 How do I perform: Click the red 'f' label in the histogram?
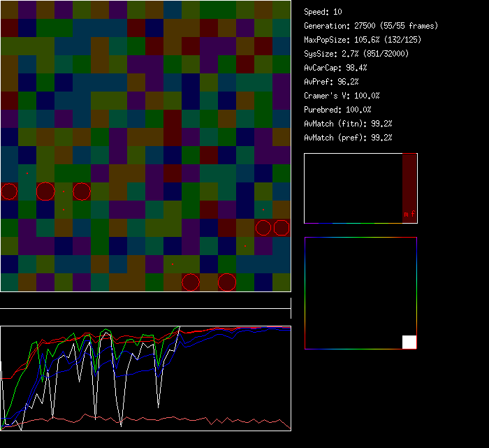coord(413,215)
